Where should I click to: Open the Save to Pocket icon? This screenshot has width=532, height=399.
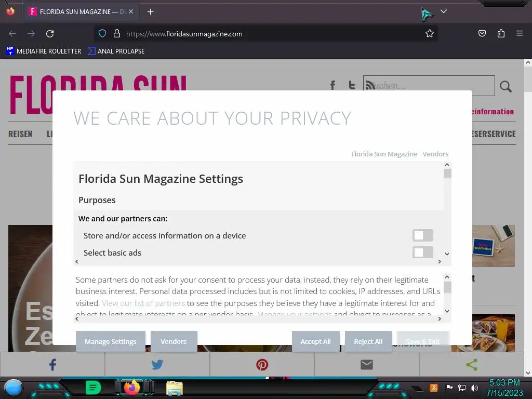point(482,33)
